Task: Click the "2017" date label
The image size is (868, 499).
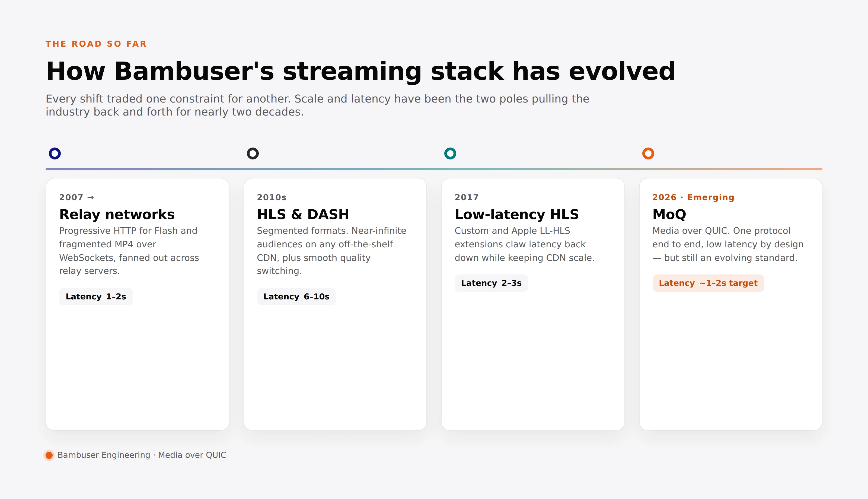Action: (x=466, y=197)
